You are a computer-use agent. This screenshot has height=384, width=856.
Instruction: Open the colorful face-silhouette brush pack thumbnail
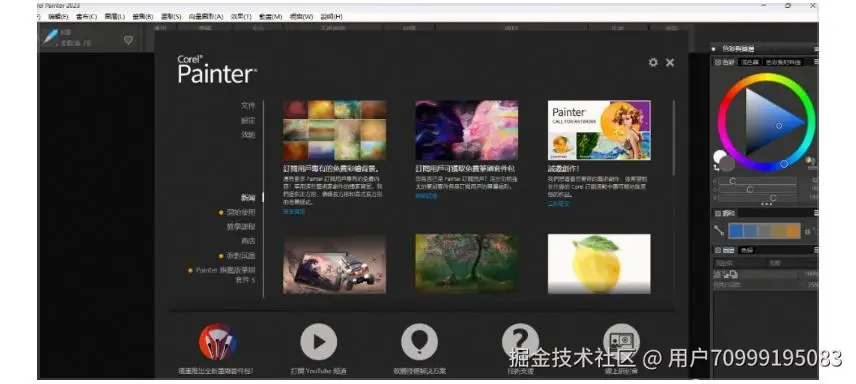[x=467, y=130]
